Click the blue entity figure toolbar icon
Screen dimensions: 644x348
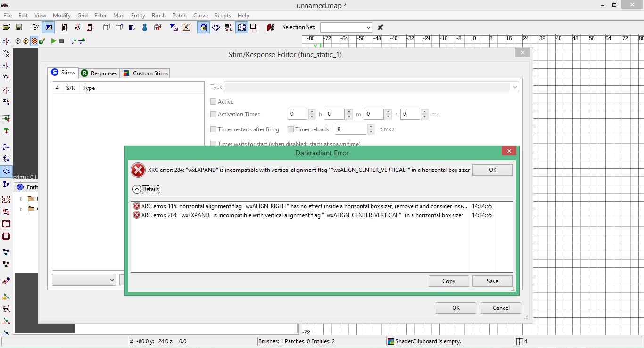click(145, 27)
